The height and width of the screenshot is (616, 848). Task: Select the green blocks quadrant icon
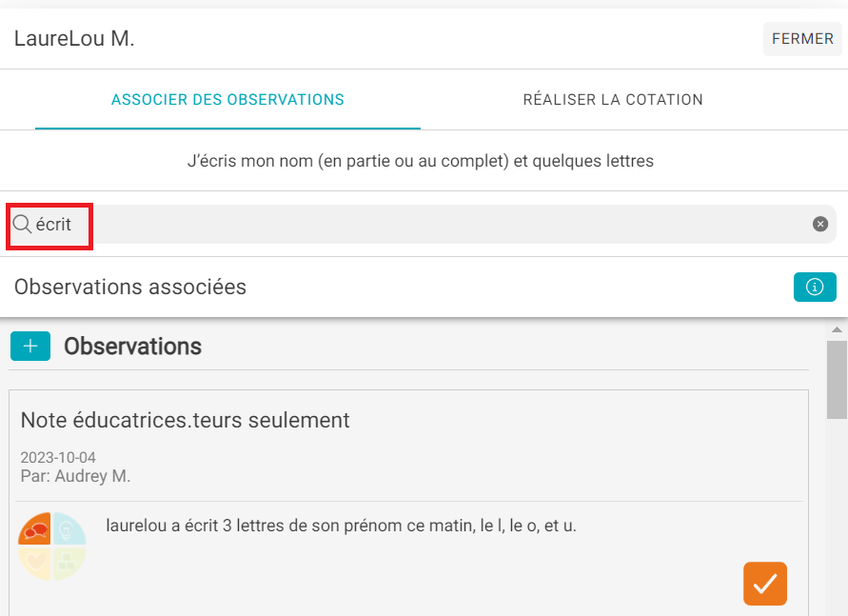[x=69, y=563]
